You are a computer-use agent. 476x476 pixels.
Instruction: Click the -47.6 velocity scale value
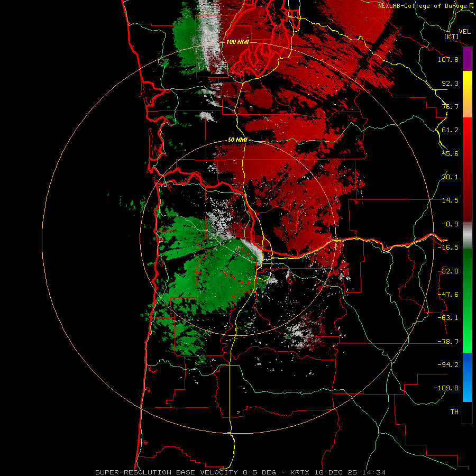tap(448, 295)
